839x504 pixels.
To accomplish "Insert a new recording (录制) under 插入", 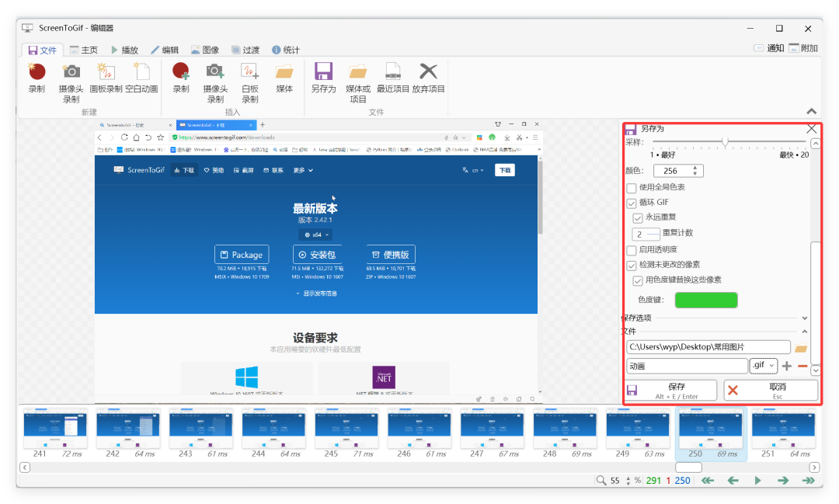I will pos(181,78).
